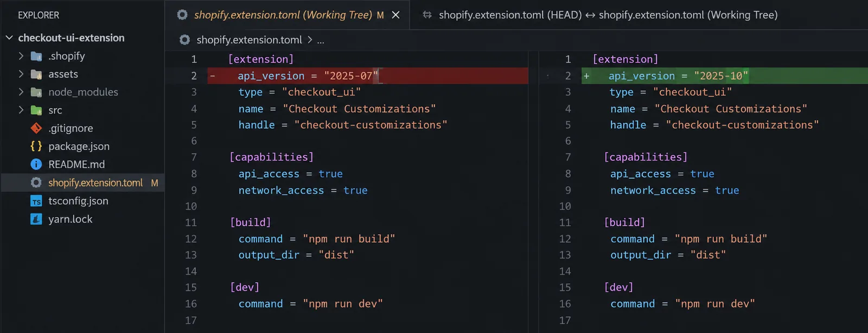Click the breadcrumb ellipsis item
The height and width of the screenshot is (333, 868).
click(321, 40)
